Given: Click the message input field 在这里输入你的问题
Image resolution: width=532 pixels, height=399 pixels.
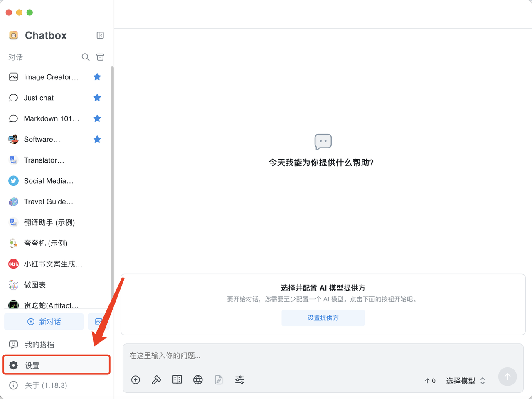Looking at the screenshot, I should [x=323, y=356].
